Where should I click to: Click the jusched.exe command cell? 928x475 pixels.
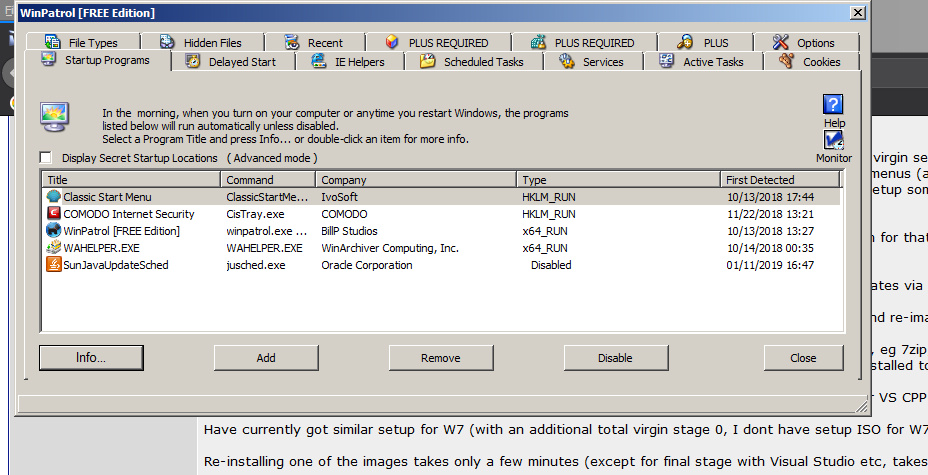click(256, 266)
